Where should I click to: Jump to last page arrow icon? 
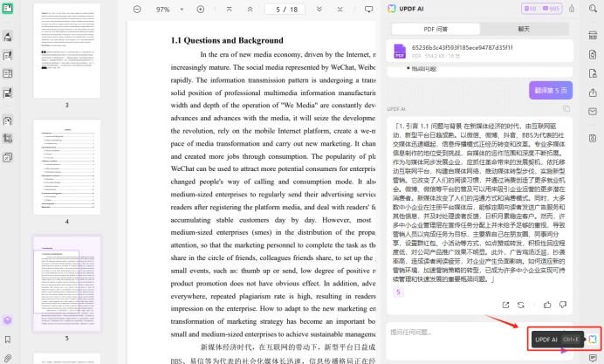tap(340, 10)
